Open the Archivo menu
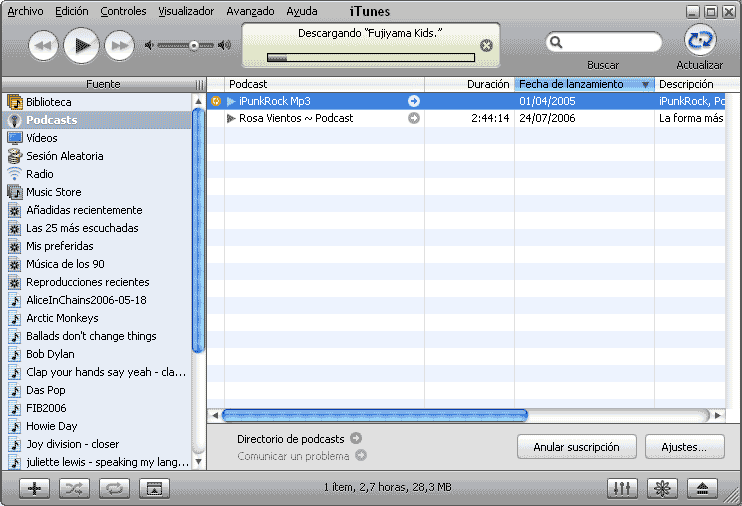This screenshot has width=742, height=506. (25, 11)
